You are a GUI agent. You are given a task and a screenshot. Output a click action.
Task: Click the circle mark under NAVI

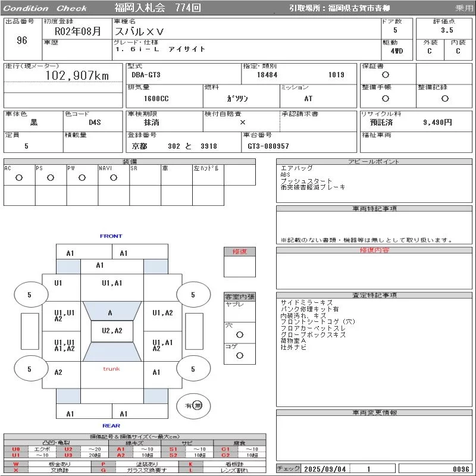pos(114,177)
